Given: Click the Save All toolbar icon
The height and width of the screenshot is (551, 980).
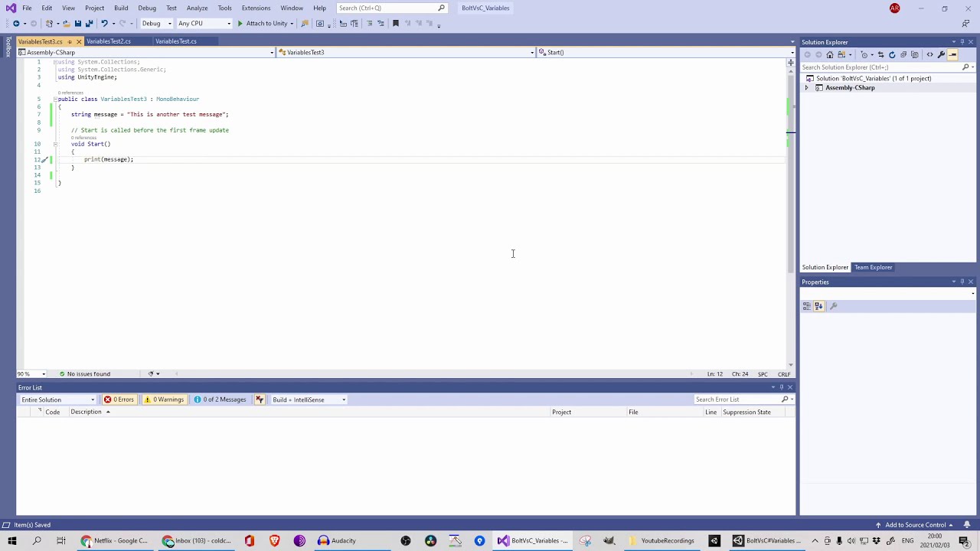Looking at the screenshot, I should [89, 24].
